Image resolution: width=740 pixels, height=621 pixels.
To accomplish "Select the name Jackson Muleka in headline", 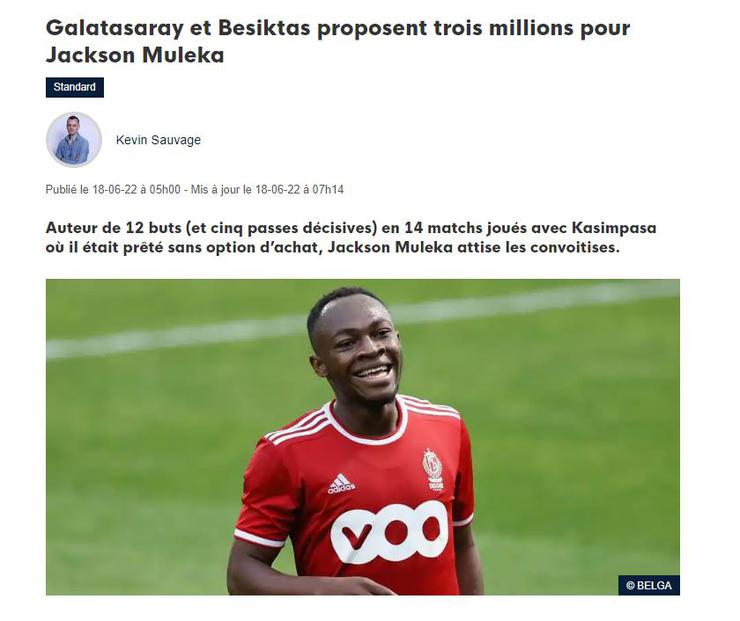I will click(135, 55).
